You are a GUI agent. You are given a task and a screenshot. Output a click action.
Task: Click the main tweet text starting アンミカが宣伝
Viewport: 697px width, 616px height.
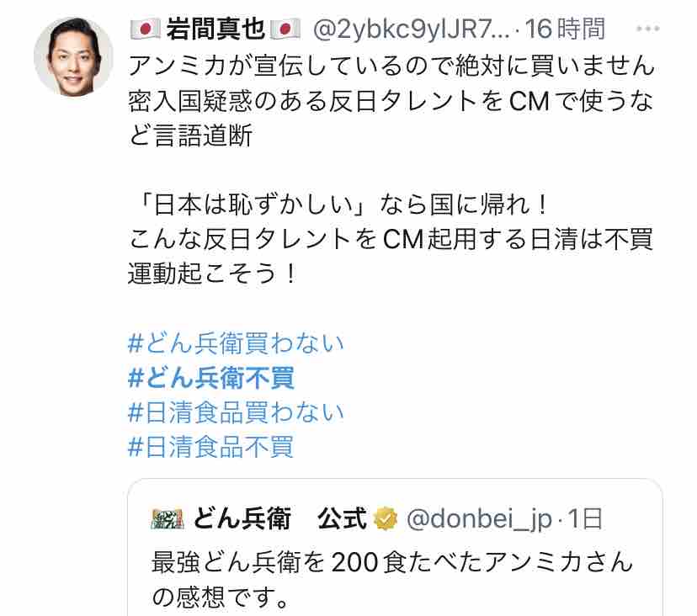coord(391,100)
